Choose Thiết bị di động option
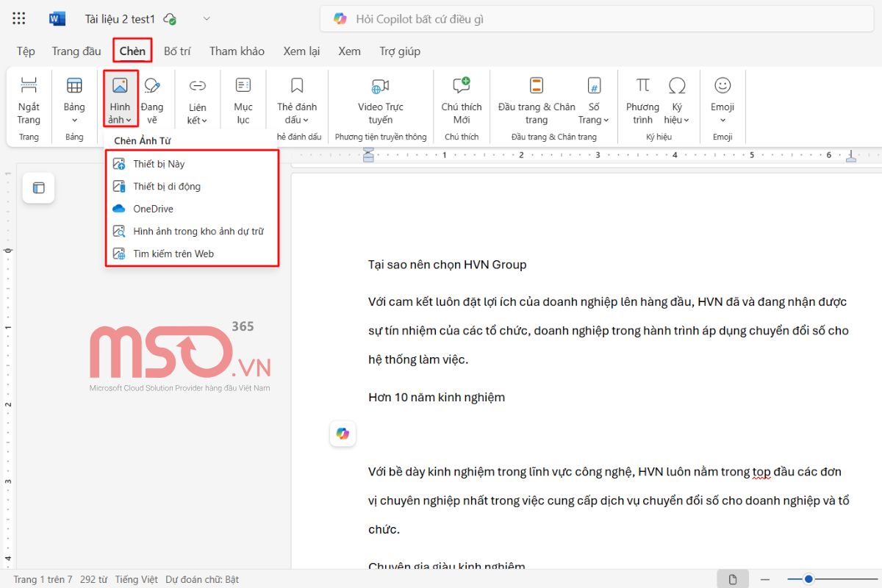Image resolution: width=882 pixels, height=588 pixels. click(x=193, y=186)
